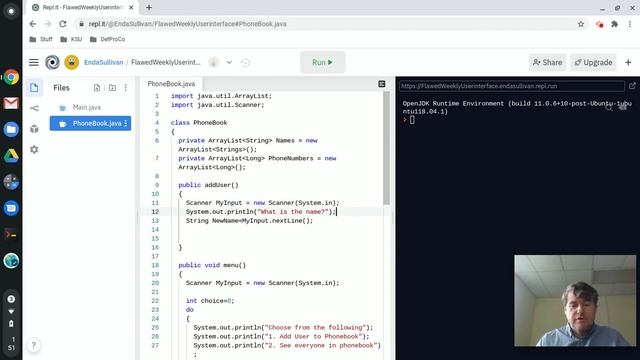Select PhoneBook.java in the file tree
The width and height of the screenshot is (640, 360).
point(90,123)
